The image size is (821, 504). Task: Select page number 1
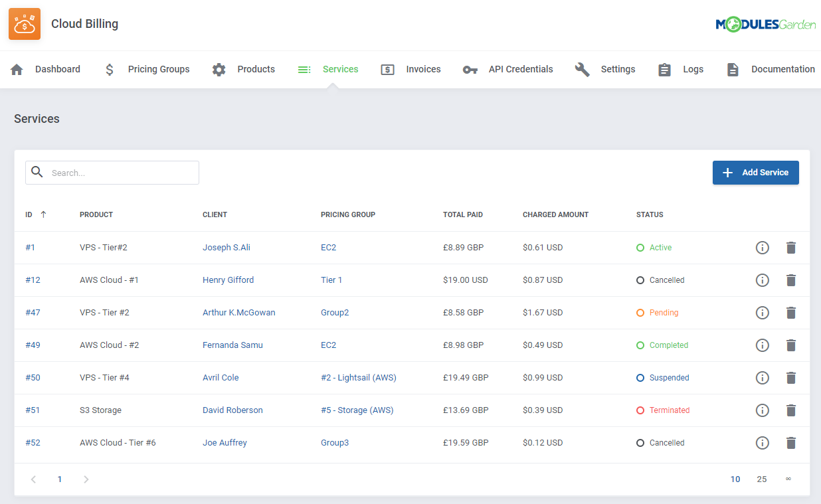60,479
